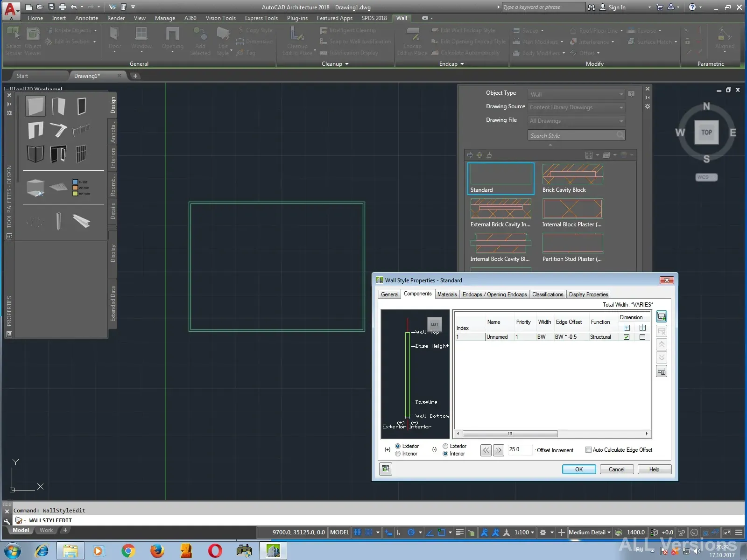Open the Display Properties tab
This screenshot has width=747, height=560.
click(x=588, y=294)
